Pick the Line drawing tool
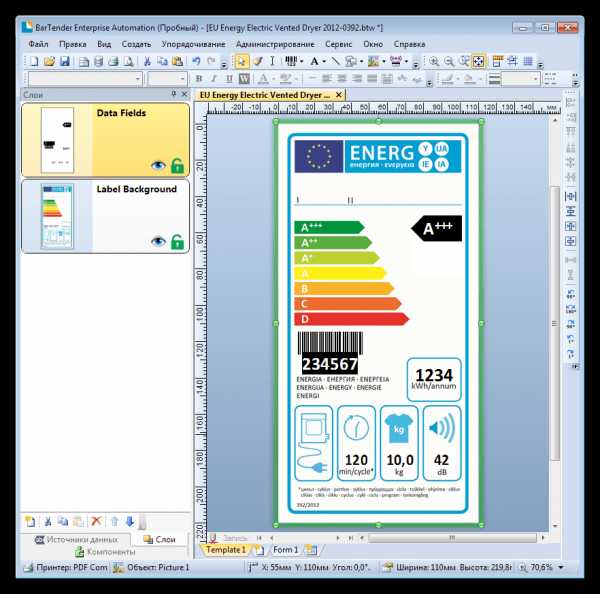This screenshot has height=594, width=600. pos(335,61)
